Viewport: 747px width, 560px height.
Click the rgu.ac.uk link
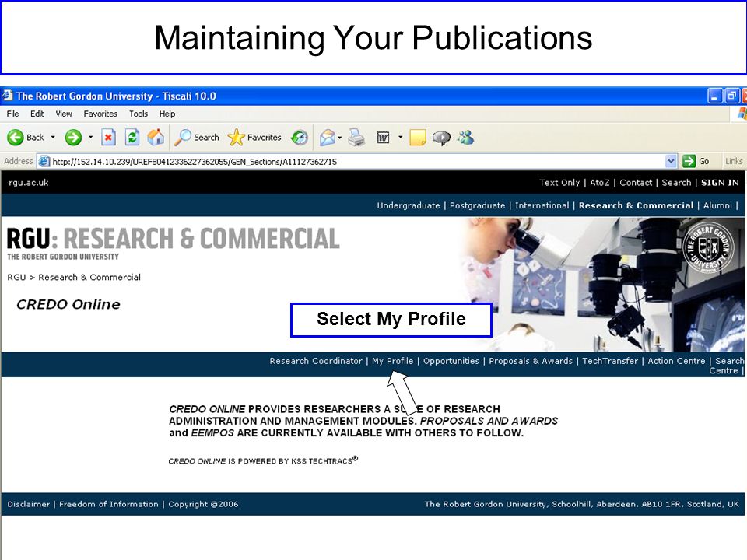tap(29, 183)
